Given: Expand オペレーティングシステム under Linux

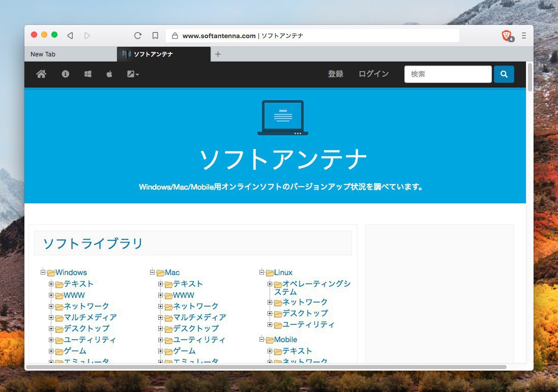Looking at the screenshot, I should point(270,284).
